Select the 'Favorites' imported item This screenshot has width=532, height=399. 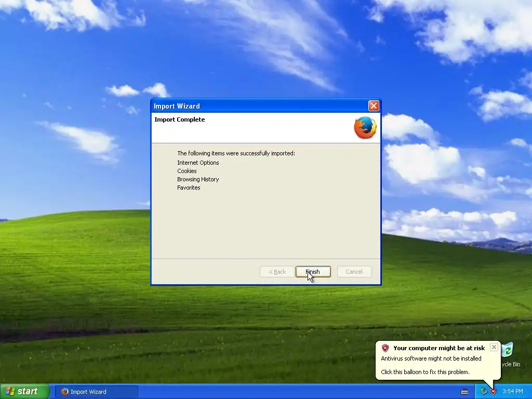tap(189, 188)
